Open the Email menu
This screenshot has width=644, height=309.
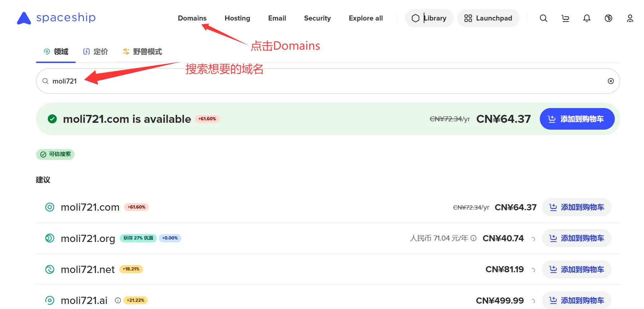[x=277, y=18]
